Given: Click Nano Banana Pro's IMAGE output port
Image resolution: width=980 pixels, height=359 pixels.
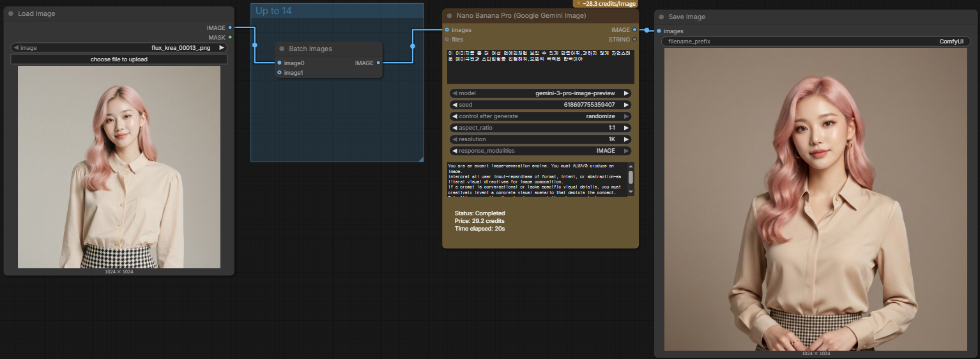Looking at the screenshot, I should pos(634,29).
